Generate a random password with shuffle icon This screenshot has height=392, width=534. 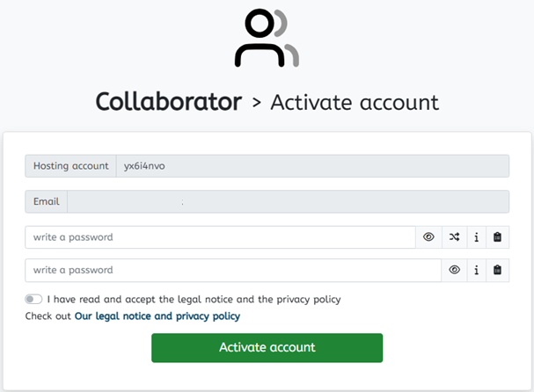click(454, 237)
